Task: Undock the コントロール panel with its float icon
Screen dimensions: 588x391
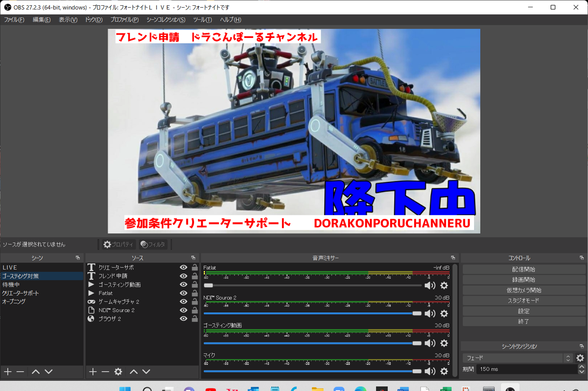Action: tap(581, 258)
